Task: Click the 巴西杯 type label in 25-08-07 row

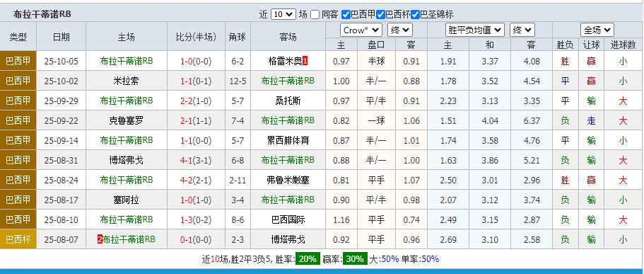Action: pos(18,239)
